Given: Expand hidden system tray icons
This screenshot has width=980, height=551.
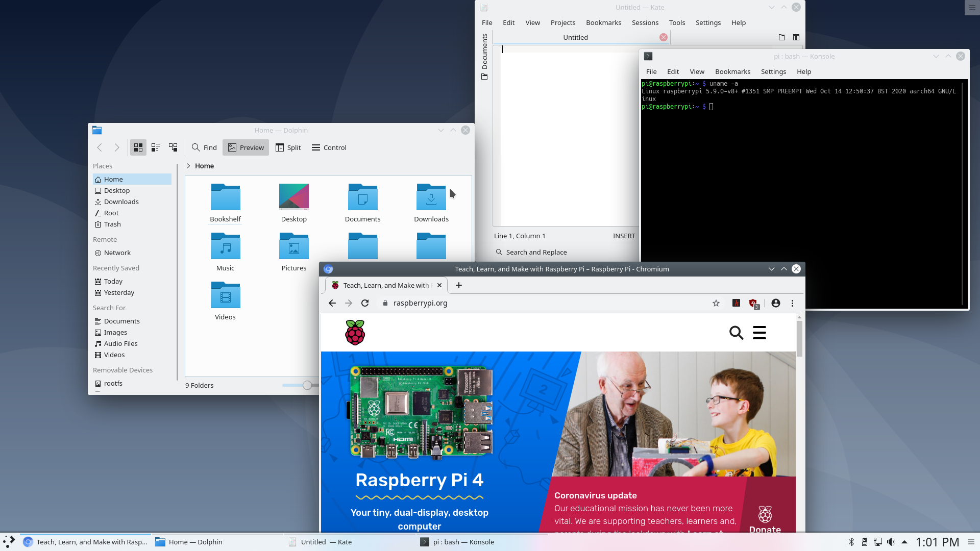Looking at the screenshot, I should (904, 542).
